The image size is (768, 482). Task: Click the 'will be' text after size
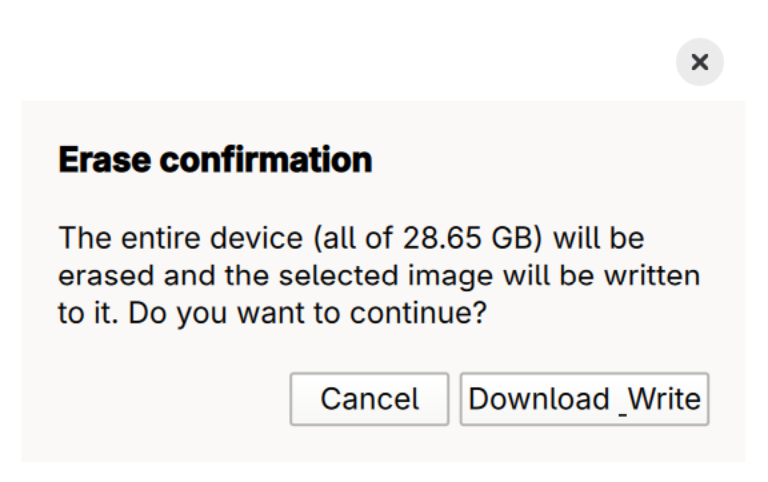pyautogui.click(x=599, y=238)
